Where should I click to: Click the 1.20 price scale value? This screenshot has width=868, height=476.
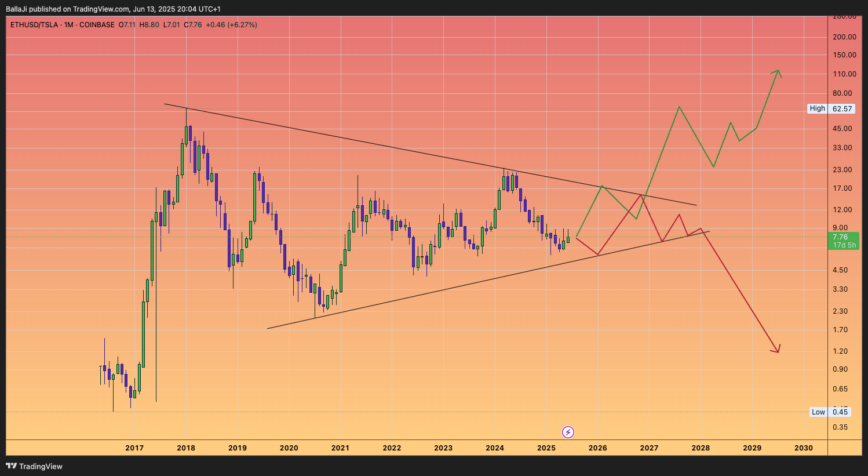(x=840, y=351)
